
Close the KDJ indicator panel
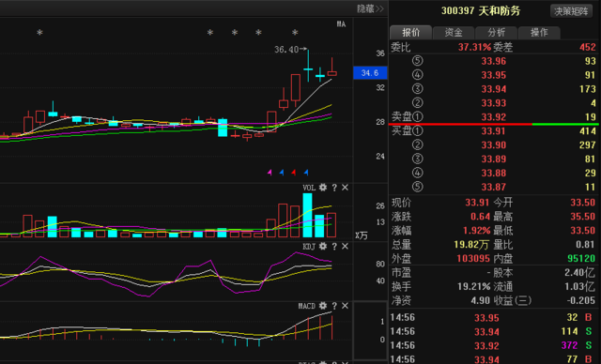click(345, 246)
